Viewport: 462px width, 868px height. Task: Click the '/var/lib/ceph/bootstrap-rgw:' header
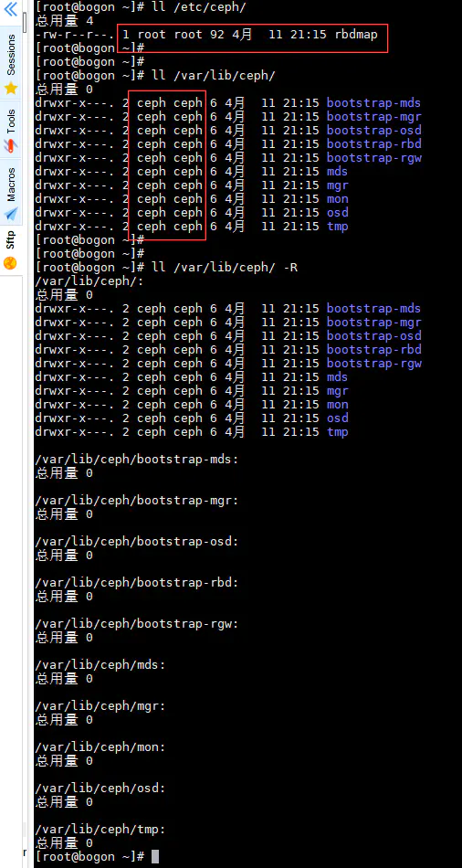pyautogui.click(x=137, y=624)
